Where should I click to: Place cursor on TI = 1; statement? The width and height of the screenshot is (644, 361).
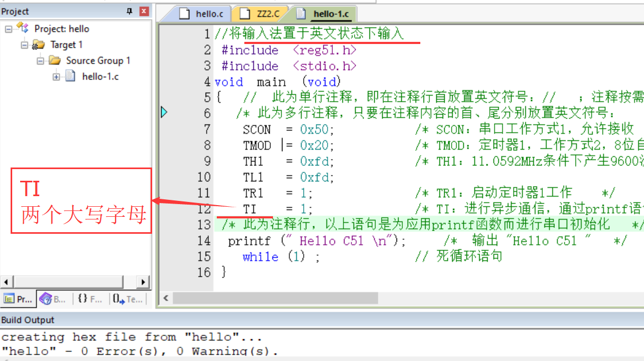tap(278, 209)
